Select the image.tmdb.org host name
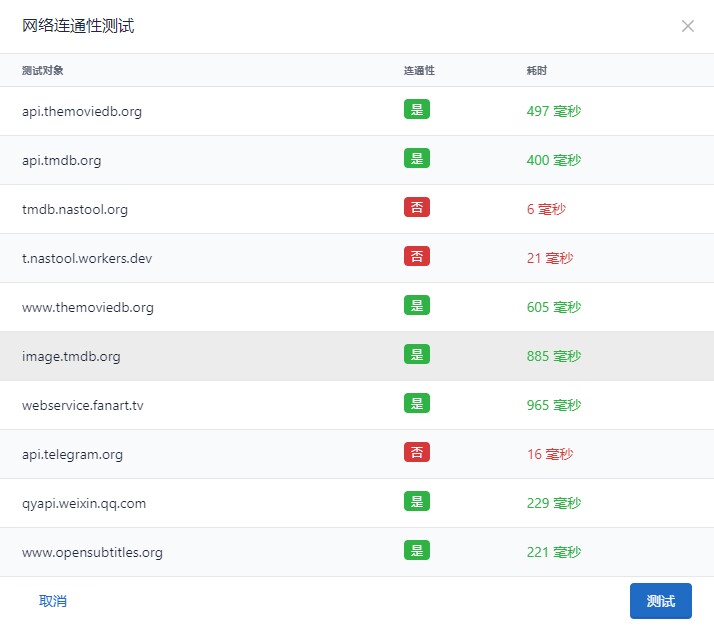The height and width of the screenshot is (635, 714). pos(71,356)
